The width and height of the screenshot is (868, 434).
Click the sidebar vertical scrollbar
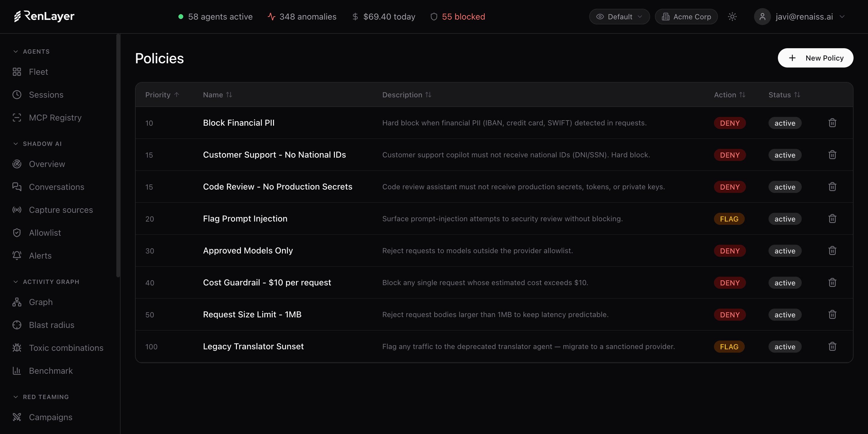click(x=118, y=155)
